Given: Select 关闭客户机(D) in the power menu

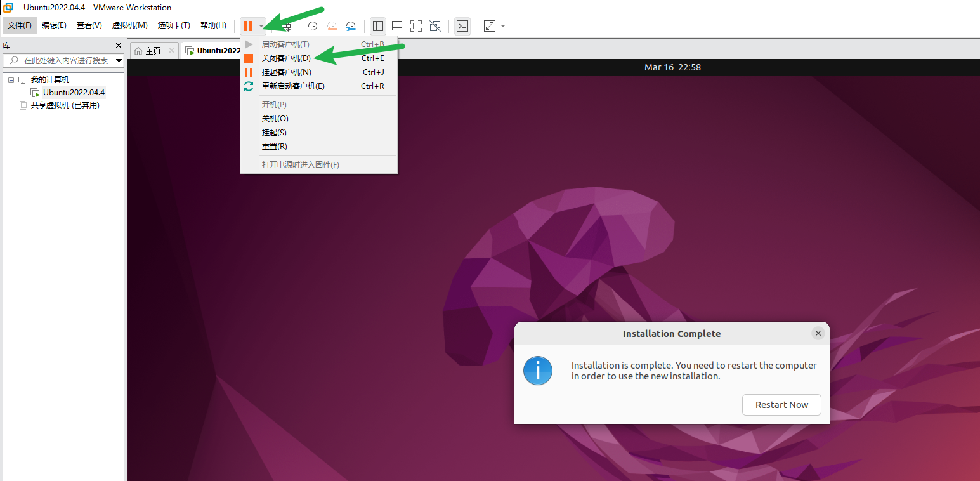Looking at the screenshot, I should pyautogui.click(x=319, y=58).
